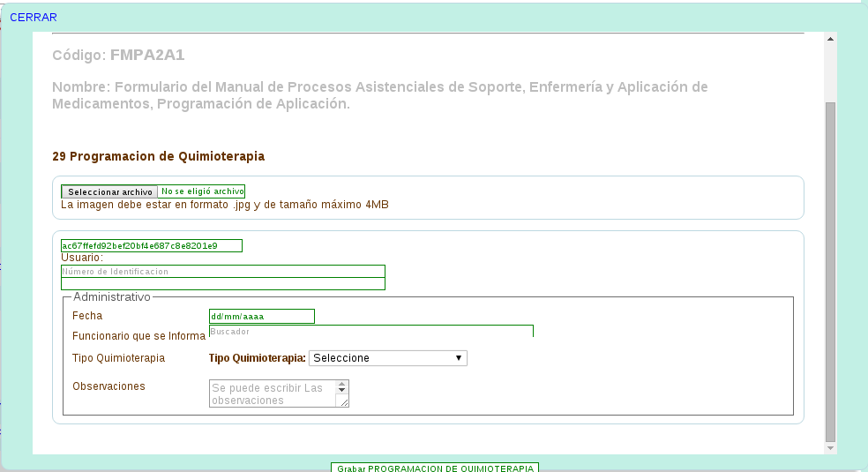Focus the Fecha dd/mm/aaaa date field

[261, 317]
